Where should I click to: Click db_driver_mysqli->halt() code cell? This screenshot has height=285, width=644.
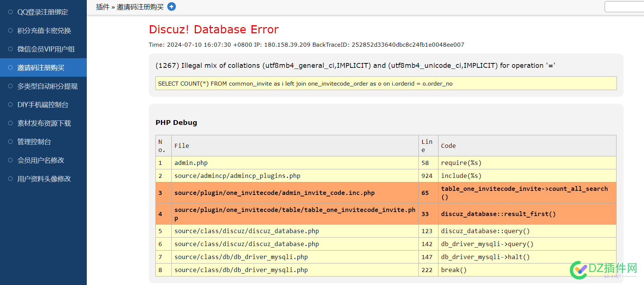[x=527, y=257]
